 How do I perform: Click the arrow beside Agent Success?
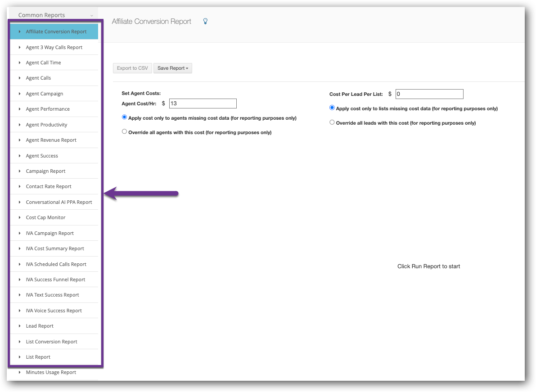[19, 156]
